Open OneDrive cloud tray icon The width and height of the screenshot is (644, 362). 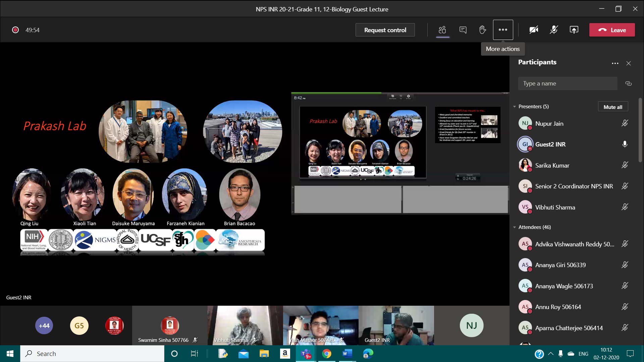click(x=571, y=354)
